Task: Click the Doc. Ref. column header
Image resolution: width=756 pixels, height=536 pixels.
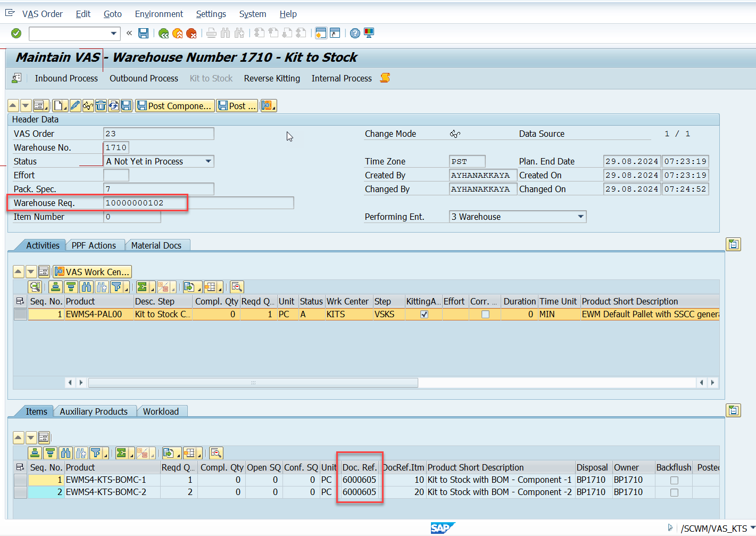Action: tap(360, 467)
